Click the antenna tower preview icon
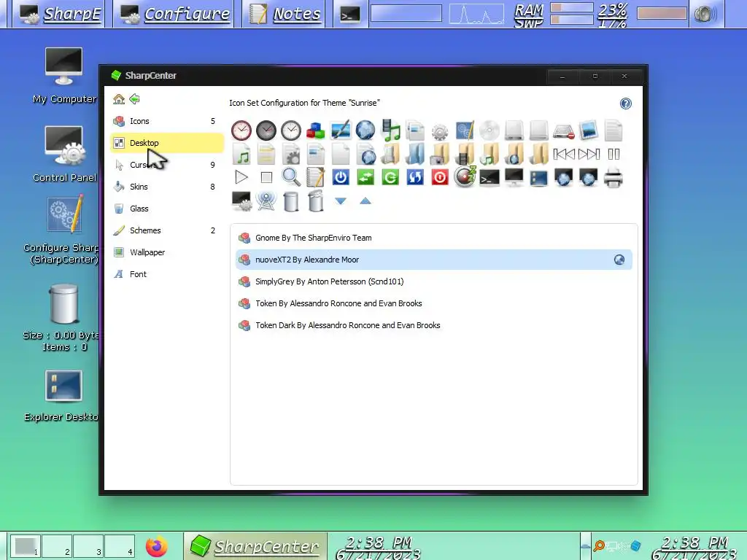This screenshot has width=747, height=560. tap(266, 201)
